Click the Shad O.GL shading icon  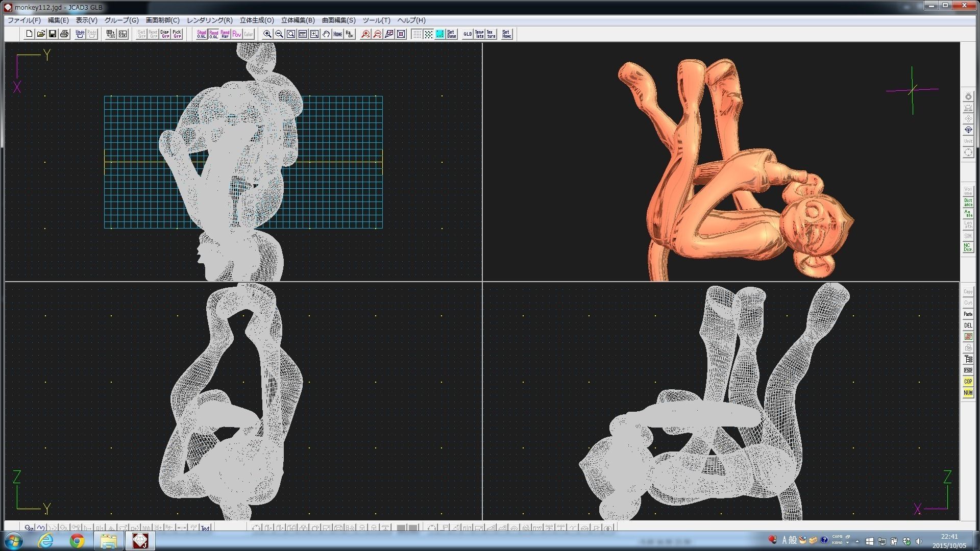tap(202, 34)
